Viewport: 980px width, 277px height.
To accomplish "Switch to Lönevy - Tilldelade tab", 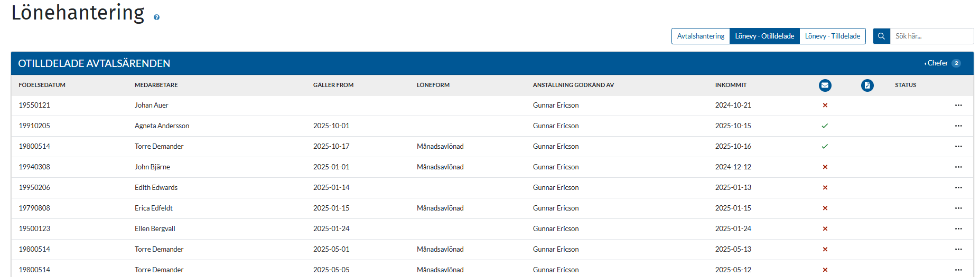I will tap(832, 36).
